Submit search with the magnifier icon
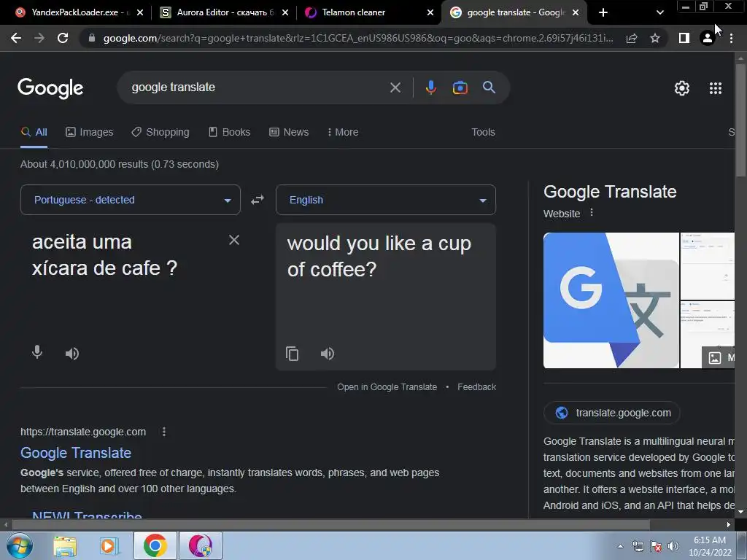The height and width of the screenshot is (560, 747). (x=489, y=87)
